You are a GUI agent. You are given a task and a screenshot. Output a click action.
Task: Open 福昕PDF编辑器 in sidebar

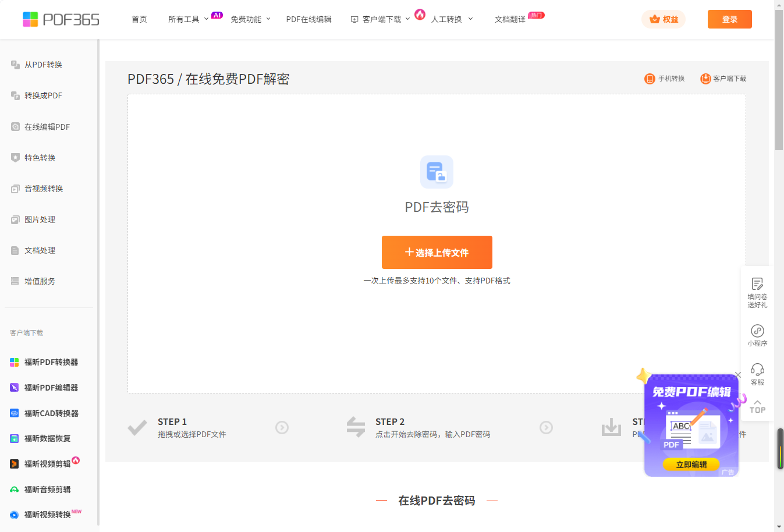coord(51,388)
